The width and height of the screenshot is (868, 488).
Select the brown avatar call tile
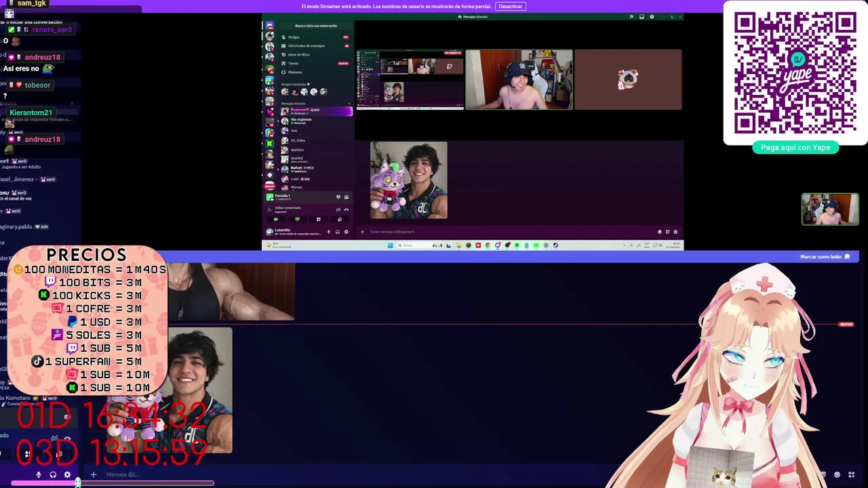coord(628,79)
